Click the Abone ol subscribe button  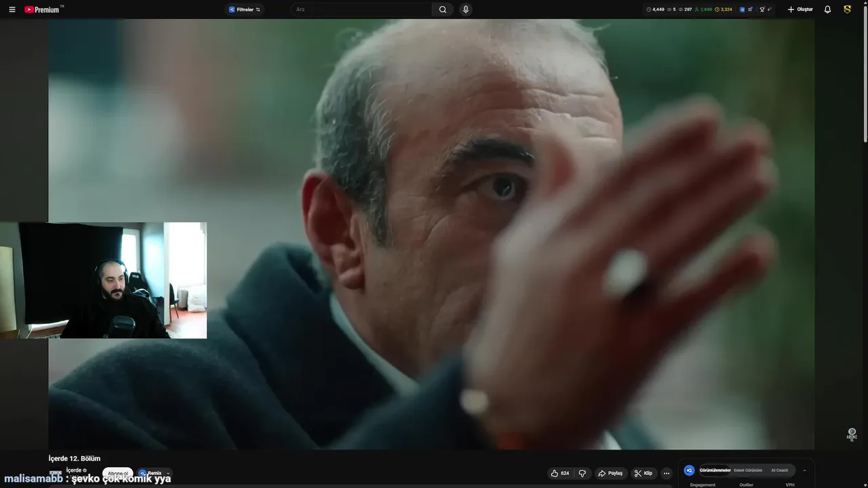[x=117, y=474]
